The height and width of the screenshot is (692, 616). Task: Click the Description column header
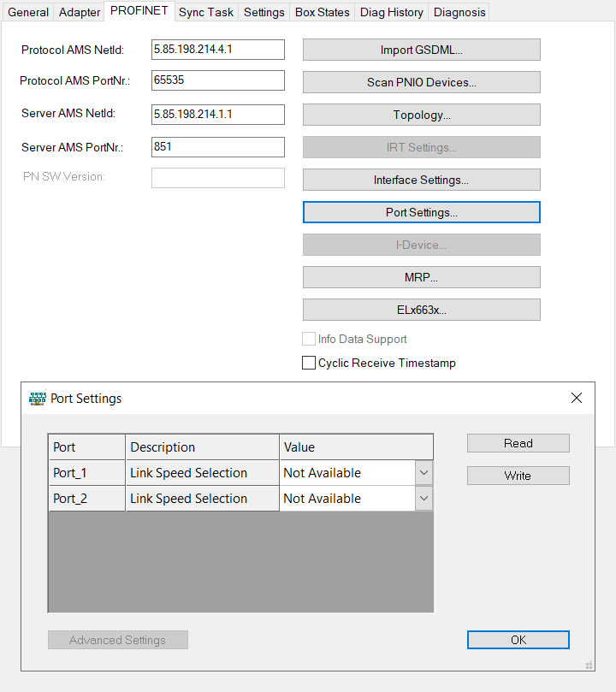203,447
